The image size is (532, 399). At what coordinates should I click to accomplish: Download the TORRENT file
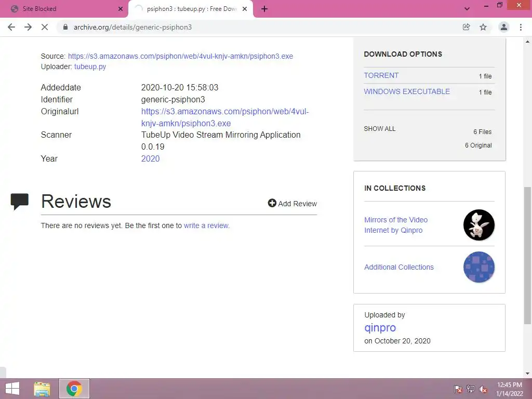pos(381,75)
